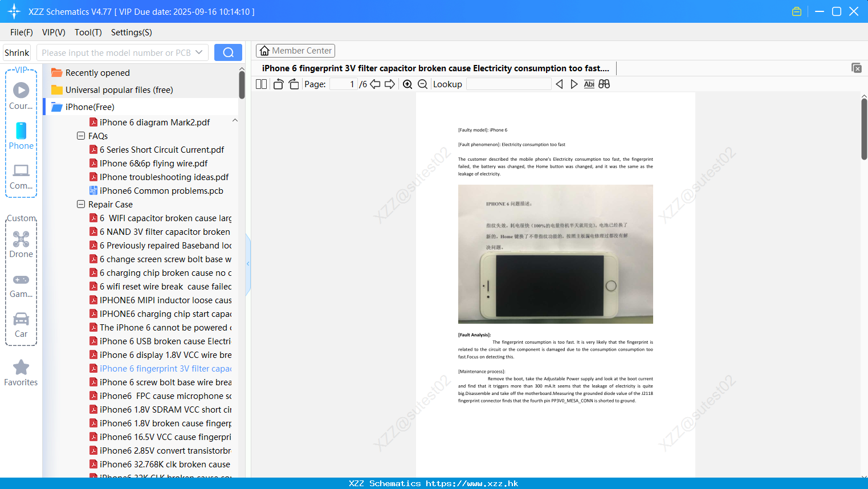Screen dimensions: 868x489
Task: Open the File(F) menu
Action: [22, 32]
